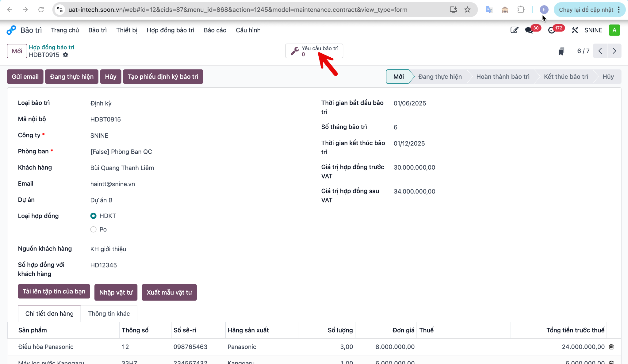
Task: Click the browser bookmark star icon
Action: pos(467,10)
